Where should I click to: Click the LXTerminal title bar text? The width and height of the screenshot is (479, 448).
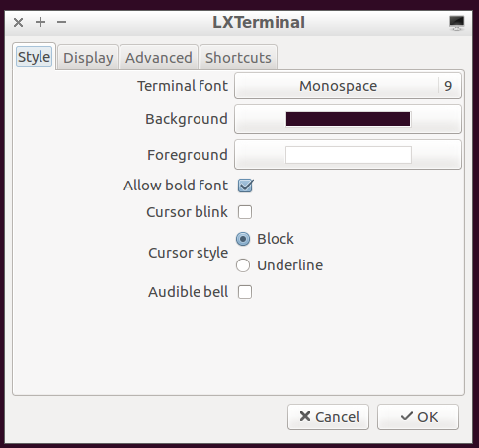[x=259, y=23]
